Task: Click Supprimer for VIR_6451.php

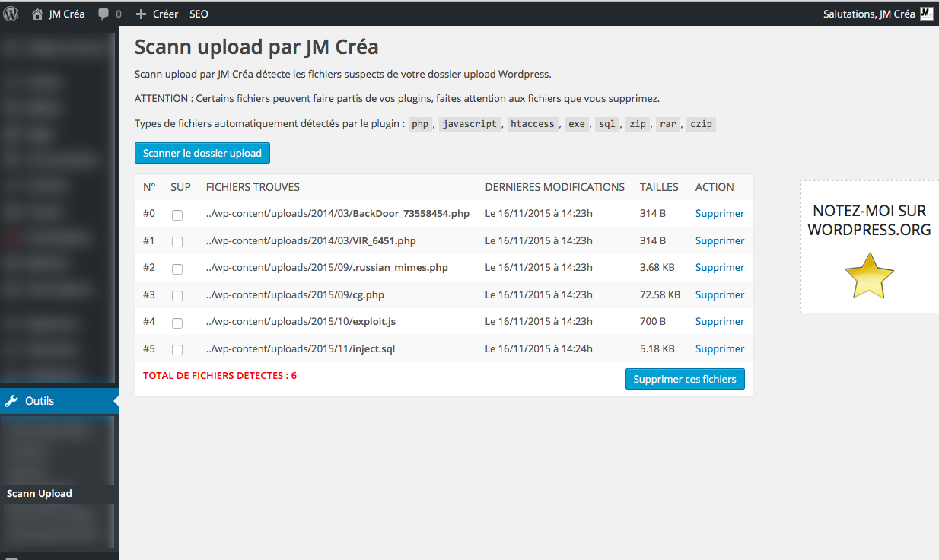Action: [x=720, y=240]
